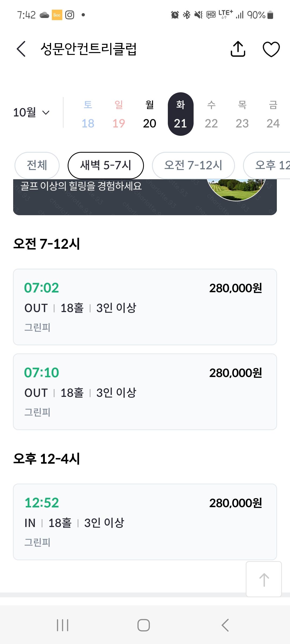
Task: Open the 07:02 OUT tee time card
Action: click(x=145, y=307)
